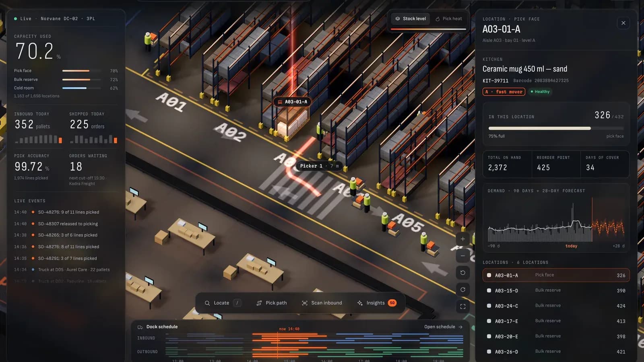Click the Dock schedule truck icon

[x=140, y=327]
